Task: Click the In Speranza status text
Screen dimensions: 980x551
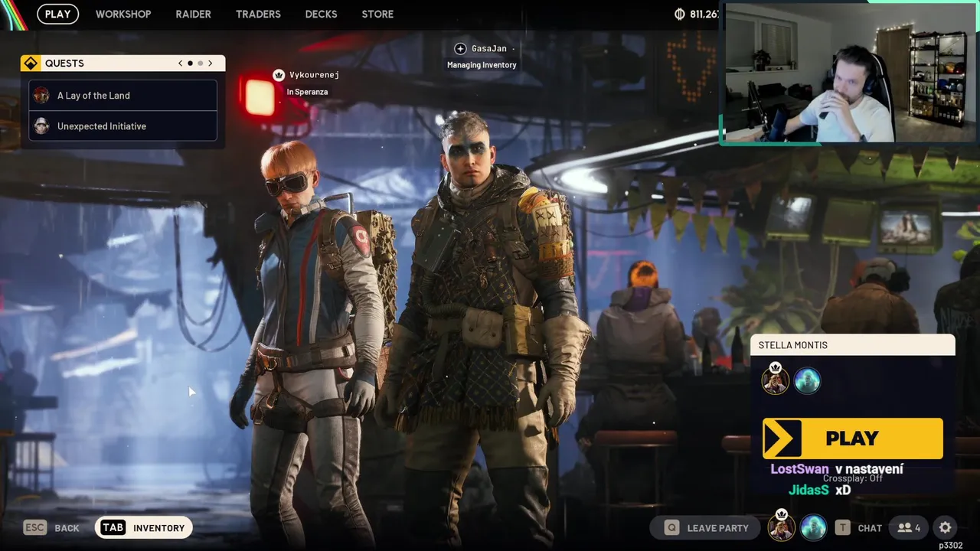Action: click(x=307, y=92)
